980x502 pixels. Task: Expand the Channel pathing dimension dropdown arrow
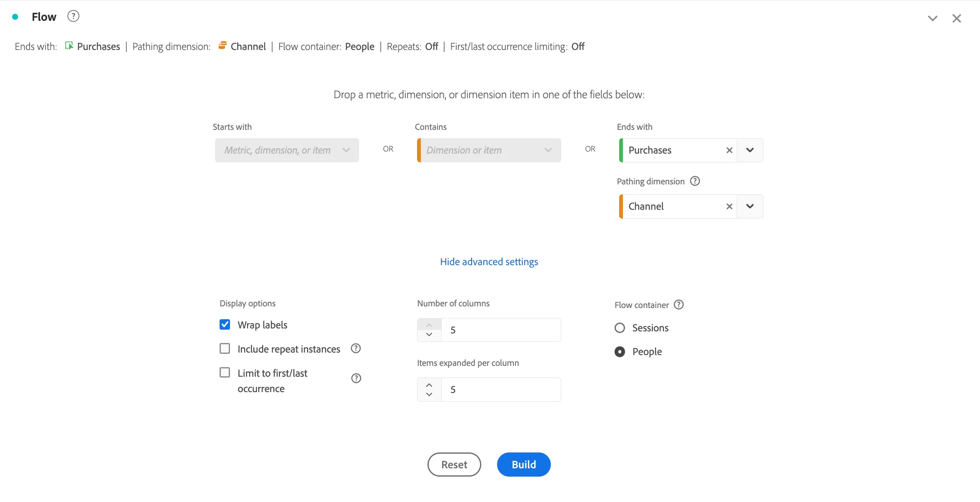point(750,206)
